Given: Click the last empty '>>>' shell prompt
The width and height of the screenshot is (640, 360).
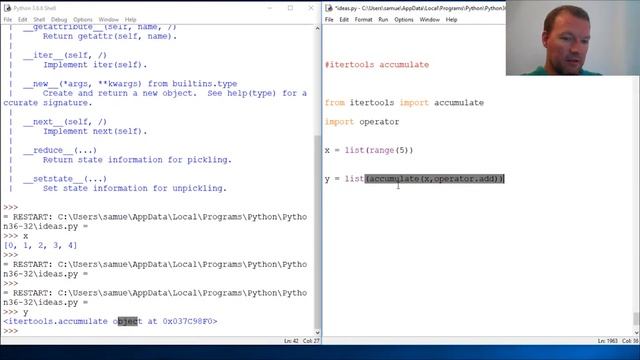Looking at the screenshot, I should tap(11, 331).
